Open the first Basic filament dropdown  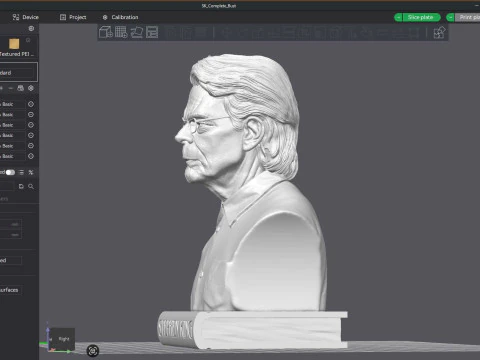[12, 104]
